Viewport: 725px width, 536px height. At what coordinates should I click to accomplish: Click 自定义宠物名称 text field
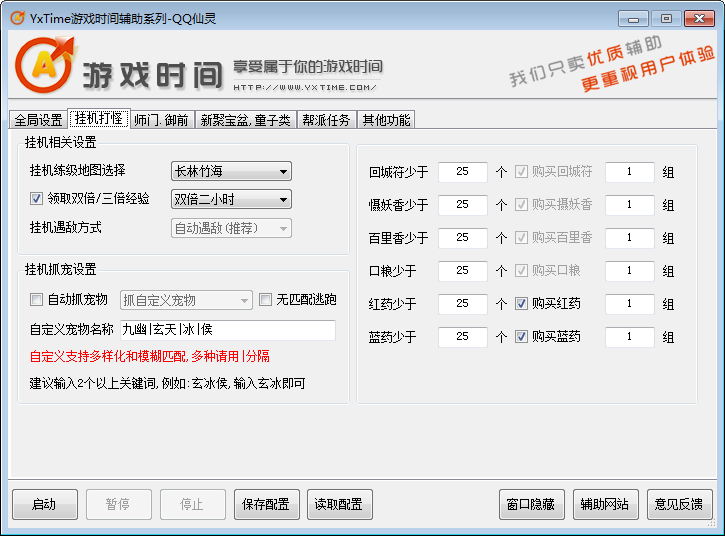(x=227, y=330)
